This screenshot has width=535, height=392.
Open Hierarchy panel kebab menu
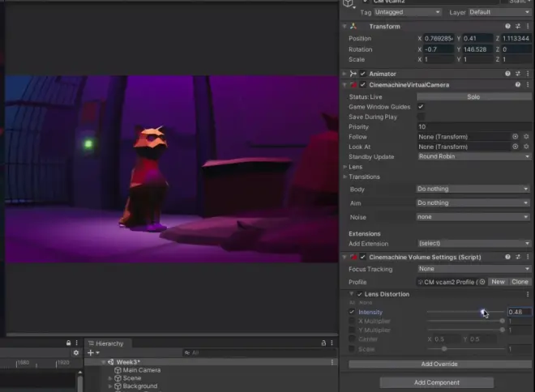coord(332,343)
